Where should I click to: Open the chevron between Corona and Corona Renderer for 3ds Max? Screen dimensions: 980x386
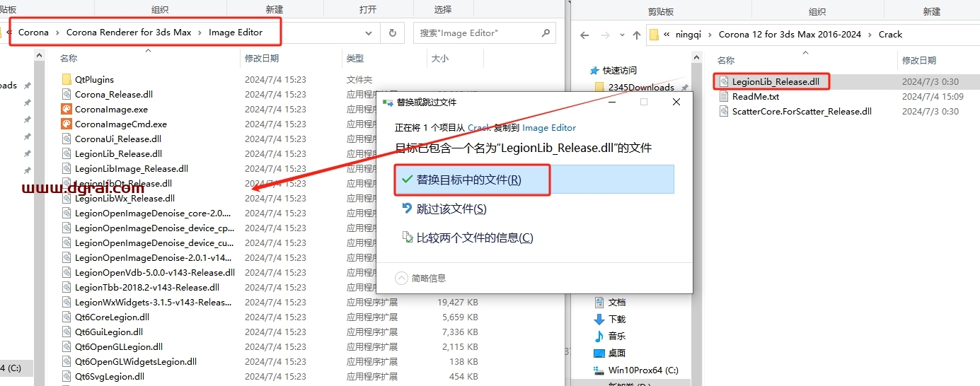click(x=58, y=33)
